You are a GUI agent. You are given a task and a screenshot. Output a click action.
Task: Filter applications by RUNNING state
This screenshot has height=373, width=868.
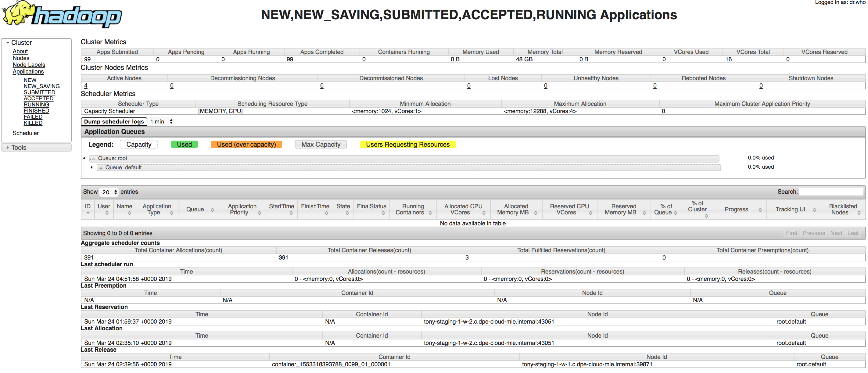tap(36, 104)
